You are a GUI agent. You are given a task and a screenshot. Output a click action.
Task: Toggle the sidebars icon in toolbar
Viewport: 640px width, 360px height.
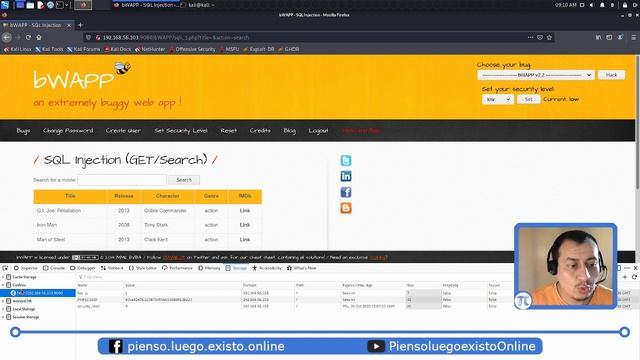coord(609,37)
